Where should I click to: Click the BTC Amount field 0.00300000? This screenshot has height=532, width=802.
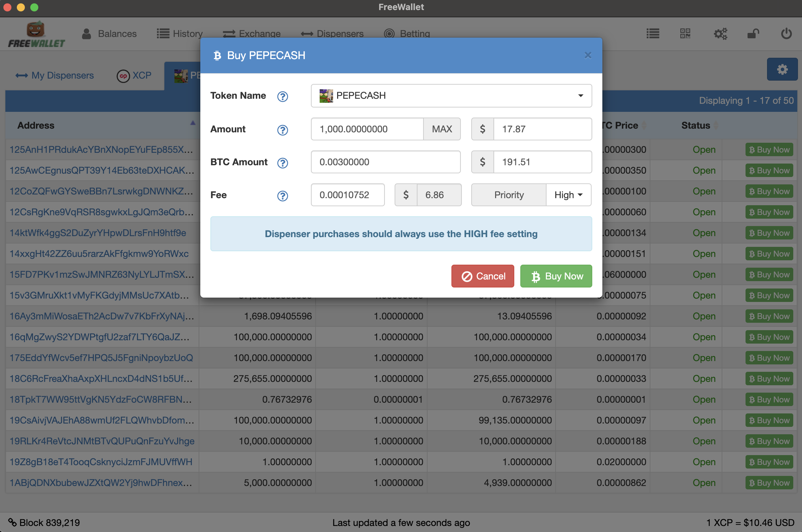point(386,162)
